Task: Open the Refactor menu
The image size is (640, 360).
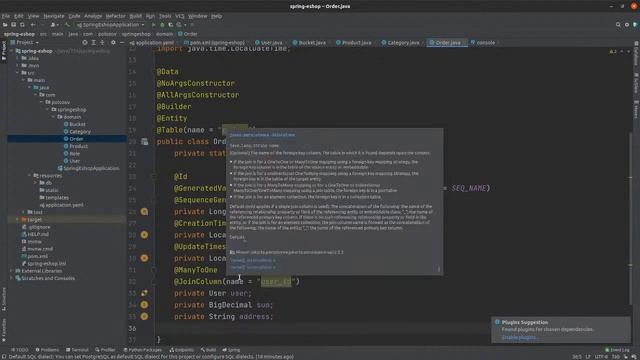Action: coord(116,16)
